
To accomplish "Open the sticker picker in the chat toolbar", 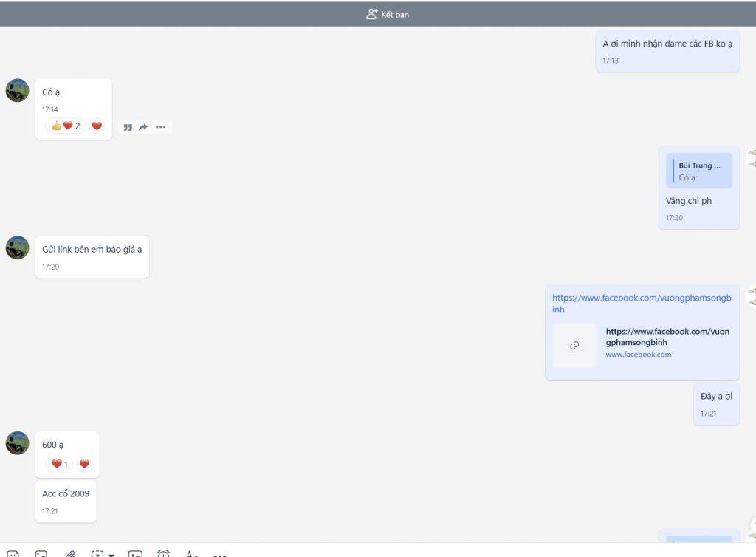I will (13, 553).
